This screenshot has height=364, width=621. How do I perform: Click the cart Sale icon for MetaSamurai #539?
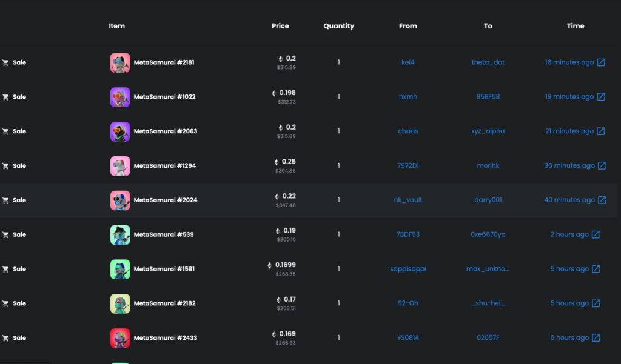click(x=5, y=234)
